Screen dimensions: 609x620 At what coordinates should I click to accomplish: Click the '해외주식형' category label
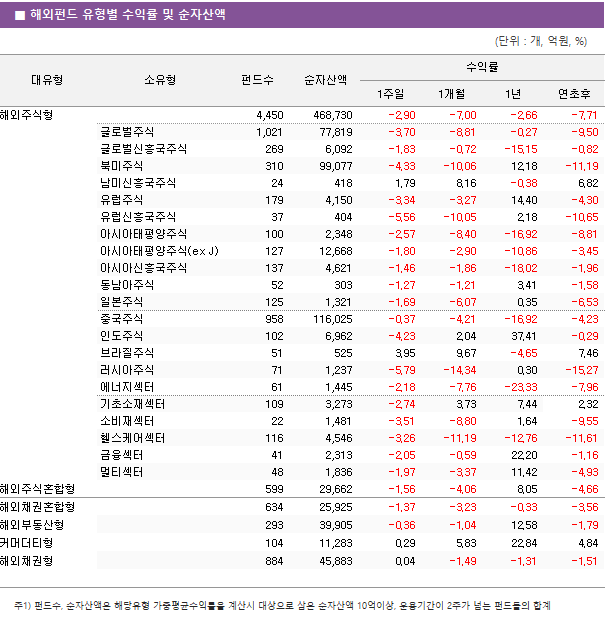[26, 115]
